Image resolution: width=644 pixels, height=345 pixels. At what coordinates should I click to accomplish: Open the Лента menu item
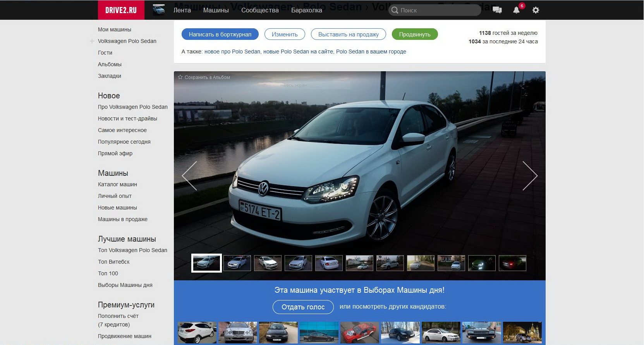click(x=182, y=10)
